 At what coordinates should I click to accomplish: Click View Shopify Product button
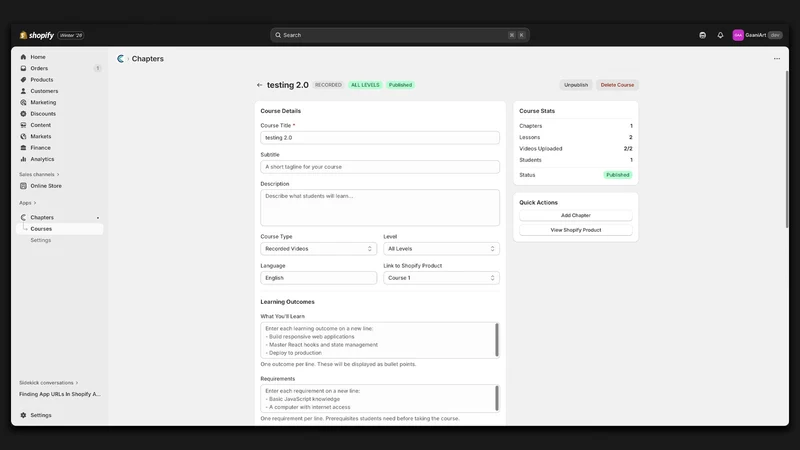click(576, 230)
